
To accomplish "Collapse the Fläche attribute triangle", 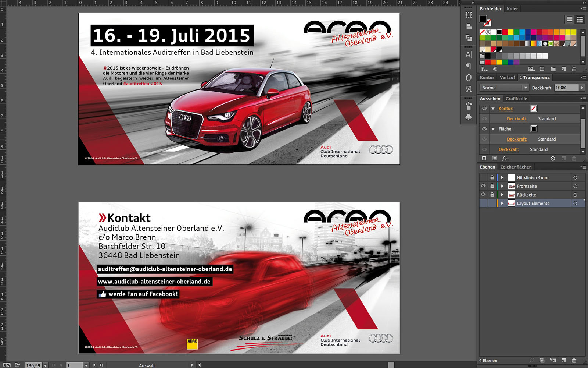I will tap(493, 129).
